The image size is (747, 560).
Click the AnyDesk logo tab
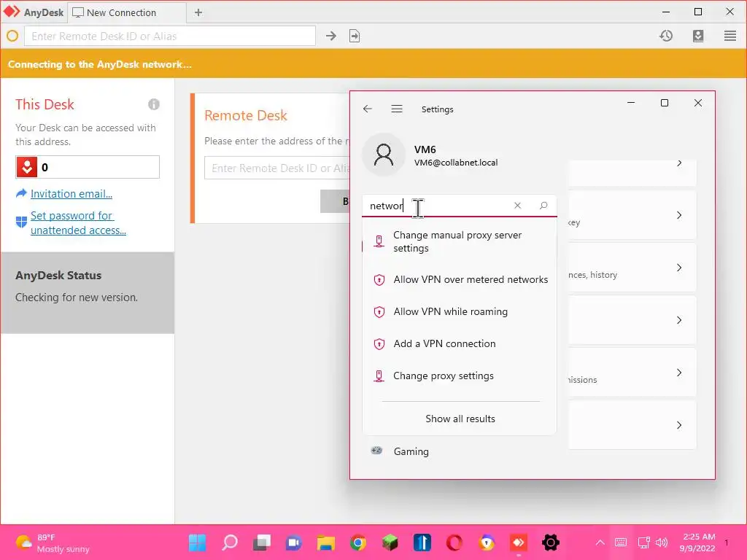coord(34,12)
